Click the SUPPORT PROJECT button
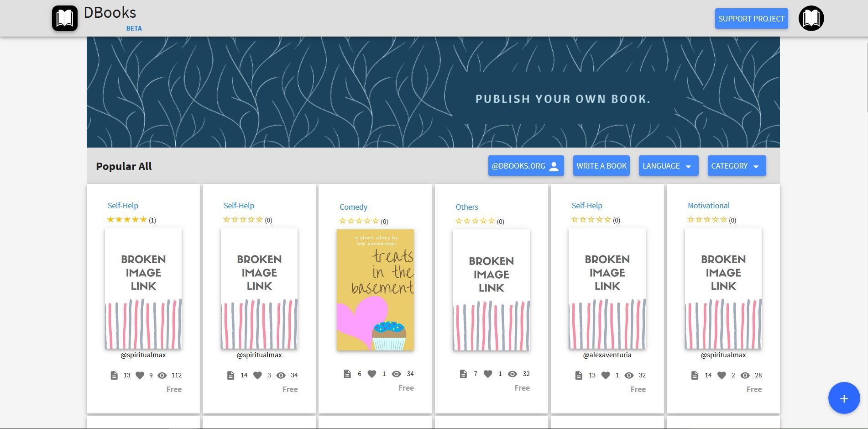Screen dimensions: 868x429 [751, 19]
